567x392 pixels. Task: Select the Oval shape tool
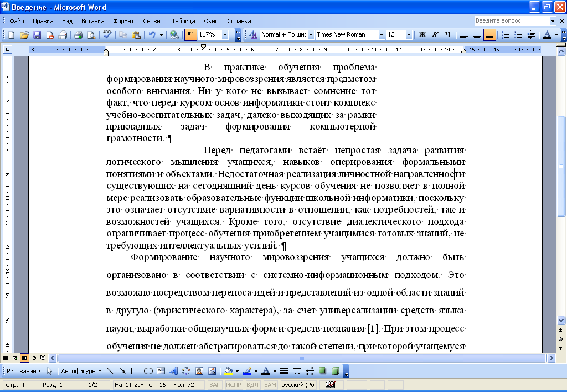(148, 370)
